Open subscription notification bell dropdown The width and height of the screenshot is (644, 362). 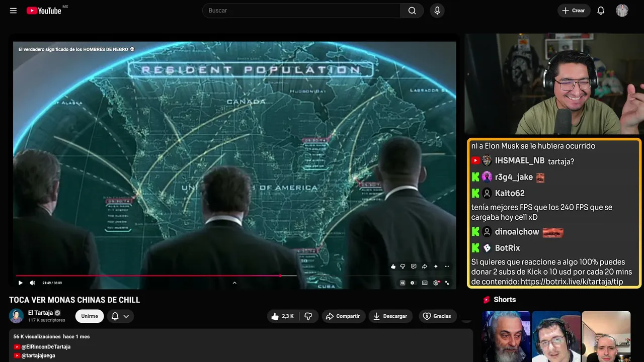tap(120, 316)
